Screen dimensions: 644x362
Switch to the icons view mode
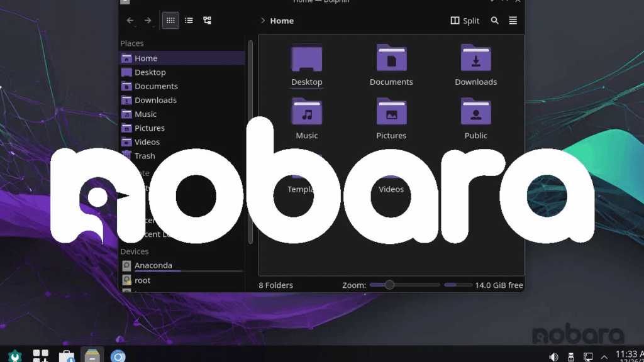(170, 20)
